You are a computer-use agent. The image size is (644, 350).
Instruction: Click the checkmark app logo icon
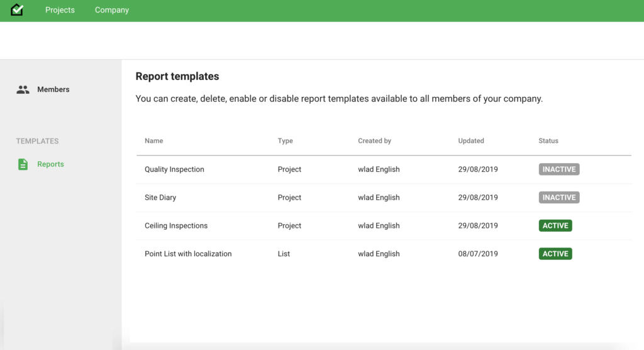pos(17,10)
